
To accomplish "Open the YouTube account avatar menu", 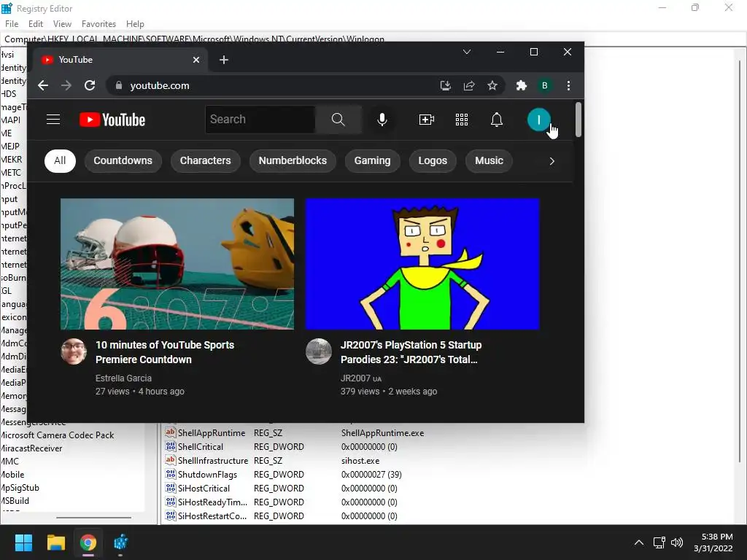I will (538, 119).
